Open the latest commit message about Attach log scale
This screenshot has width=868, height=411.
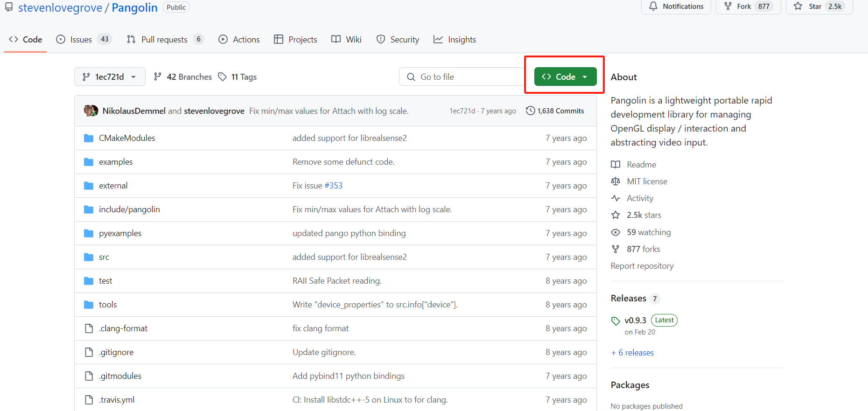329,111
